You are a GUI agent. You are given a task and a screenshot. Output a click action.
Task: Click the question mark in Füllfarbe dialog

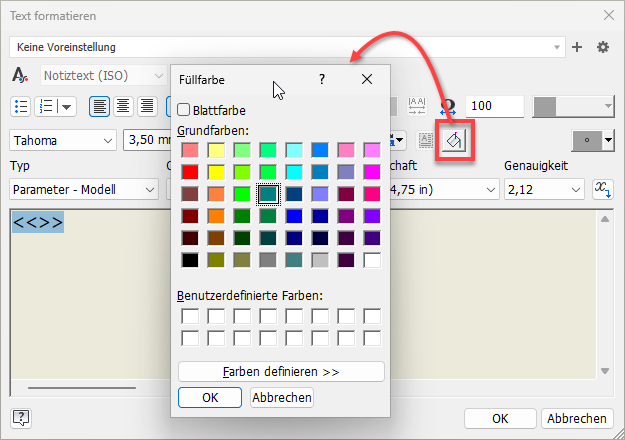[x=322, y=78]
